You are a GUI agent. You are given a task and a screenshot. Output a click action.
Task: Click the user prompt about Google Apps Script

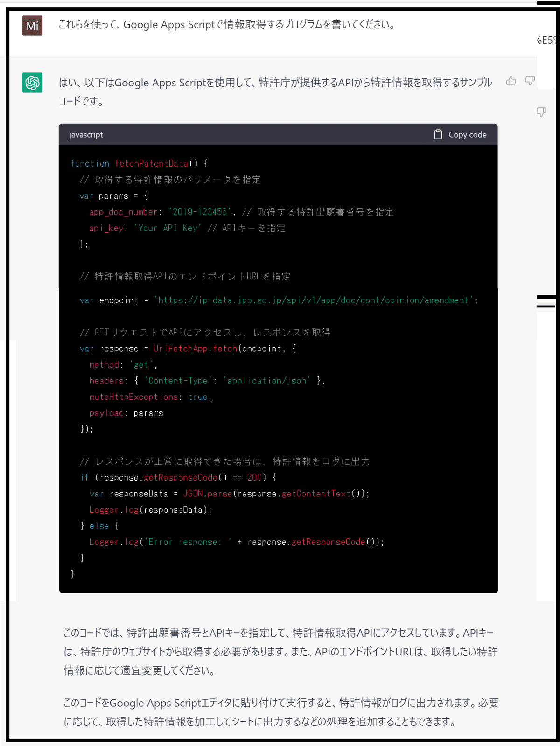[x=227, y=25]
